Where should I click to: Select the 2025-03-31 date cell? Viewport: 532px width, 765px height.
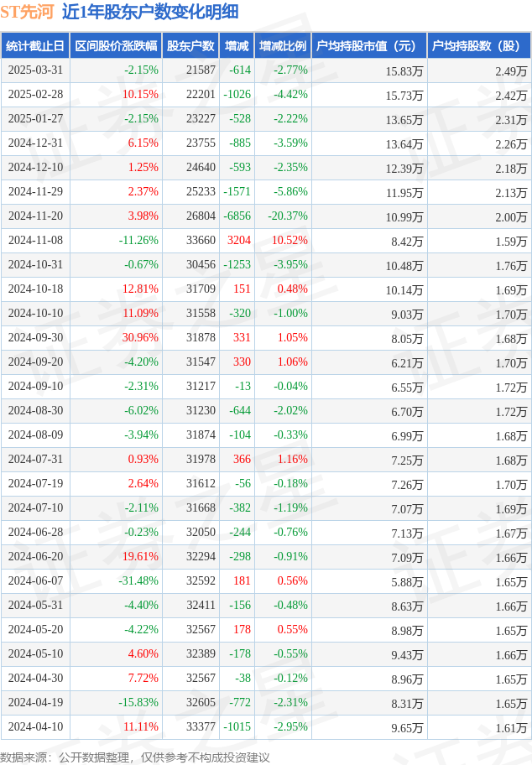coord(35,70)
